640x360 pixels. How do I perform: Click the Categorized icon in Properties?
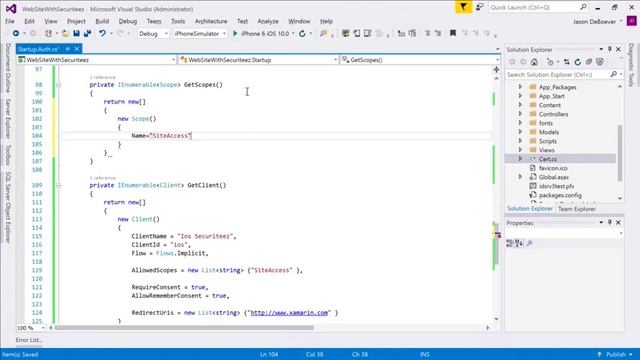coord(510,243)
